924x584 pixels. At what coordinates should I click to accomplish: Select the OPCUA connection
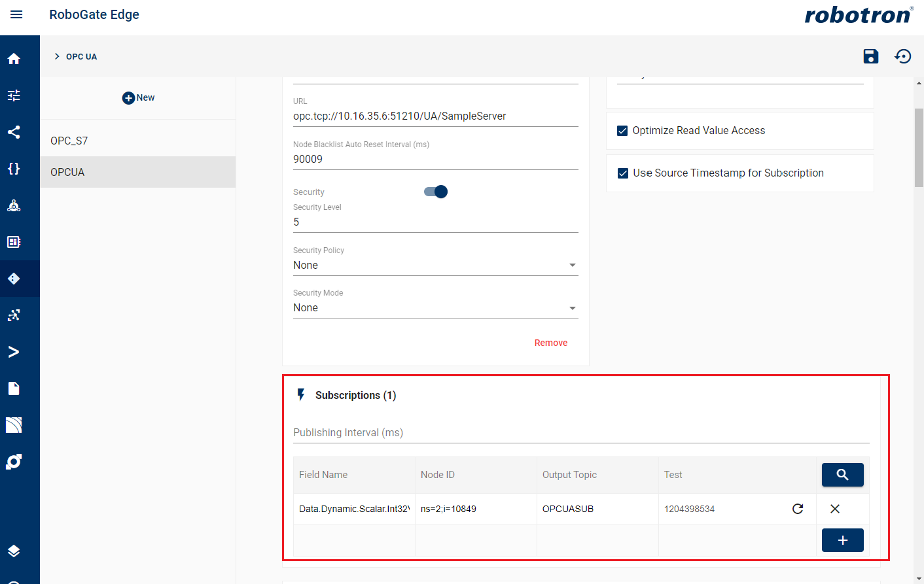pyautogui.click(x=138, y=172)
